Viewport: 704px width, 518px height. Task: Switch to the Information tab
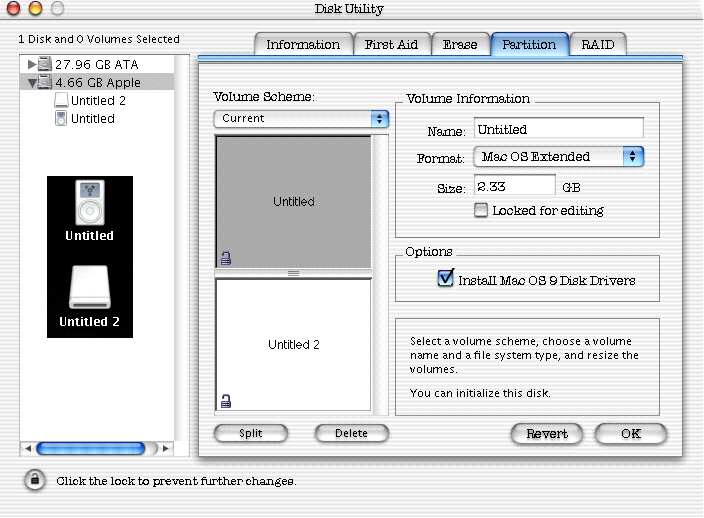(304, 44)
